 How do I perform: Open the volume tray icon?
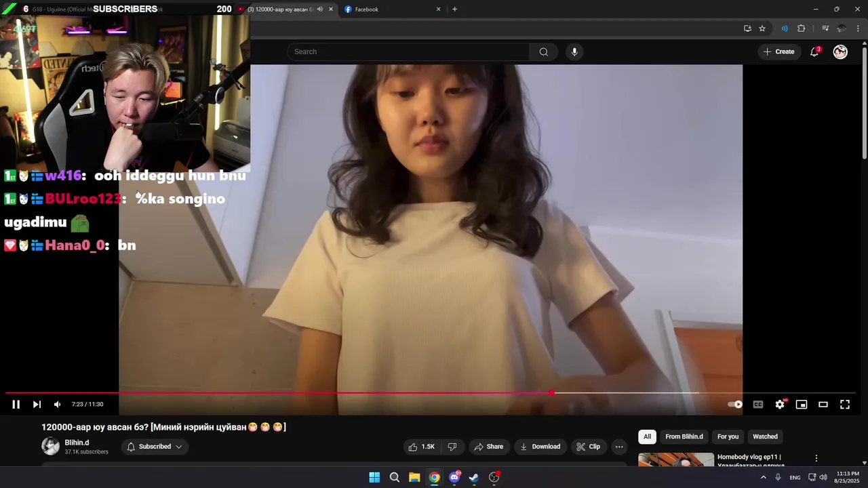823,477
